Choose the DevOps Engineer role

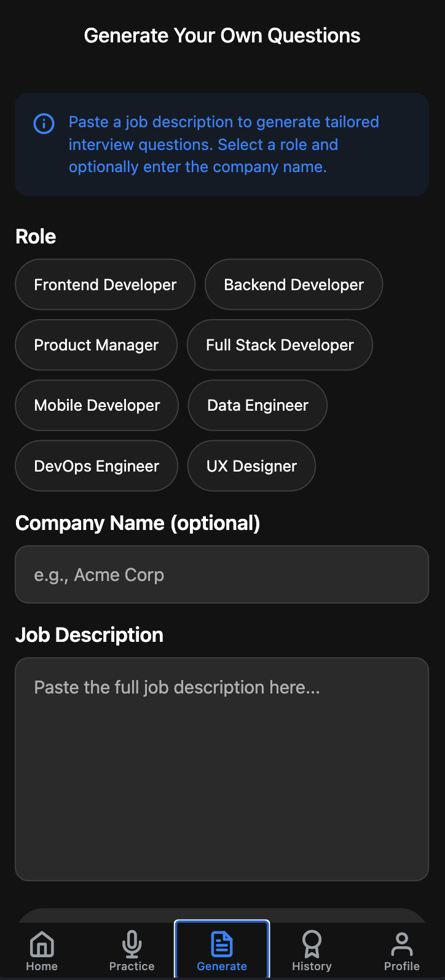coord(96,466)
